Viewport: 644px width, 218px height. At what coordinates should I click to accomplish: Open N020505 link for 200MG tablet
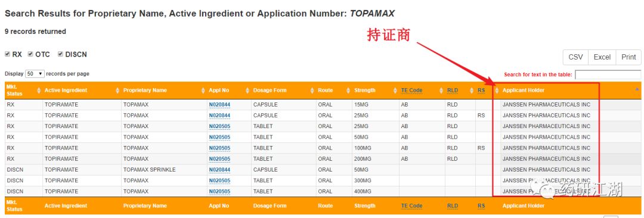219,159
